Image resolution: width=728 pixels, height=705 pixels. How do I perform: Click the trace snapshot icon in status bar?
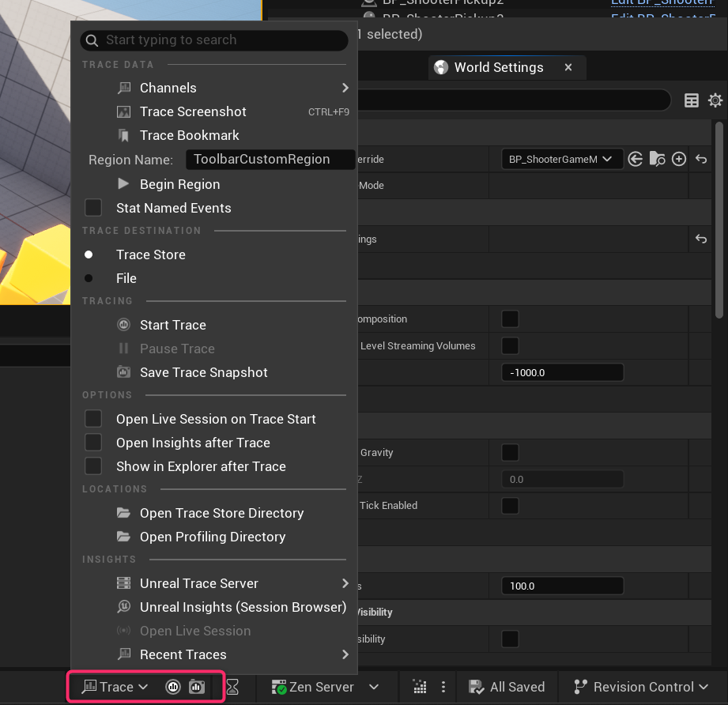click(x=196, y=687)
